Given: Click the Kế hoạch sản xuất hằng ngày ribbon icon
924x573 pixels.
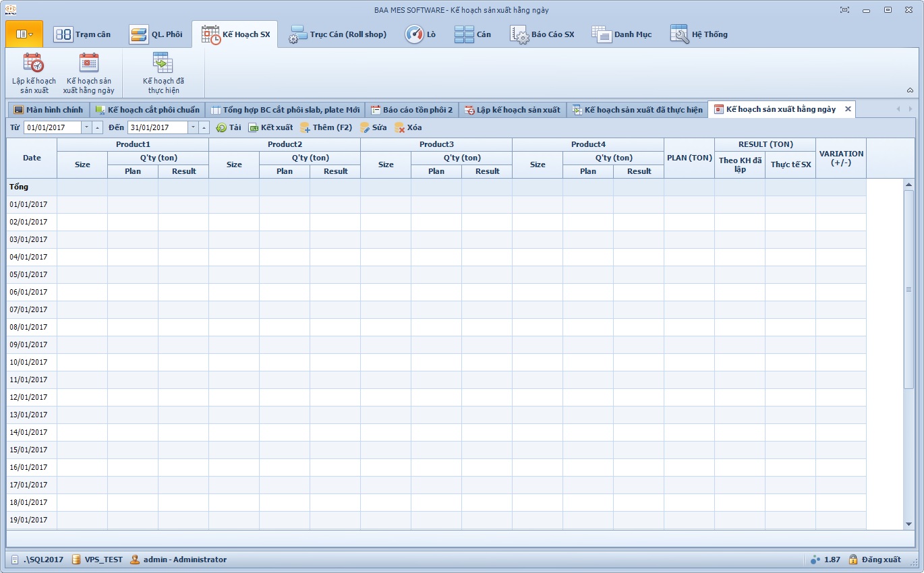Looking at the screenshot, I should click(88, 73).
